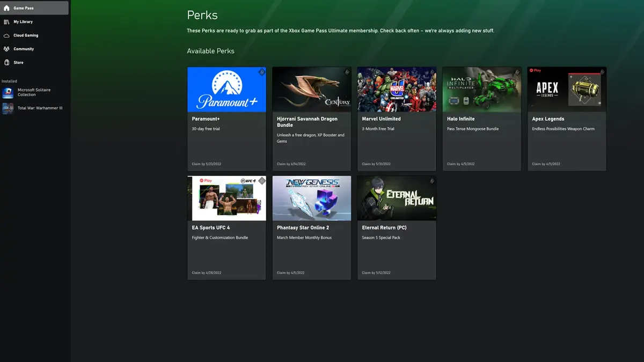Viewport: 644px width, 362px height.
Task: Click the Game Pass home icon
Action: pos(7,8)
